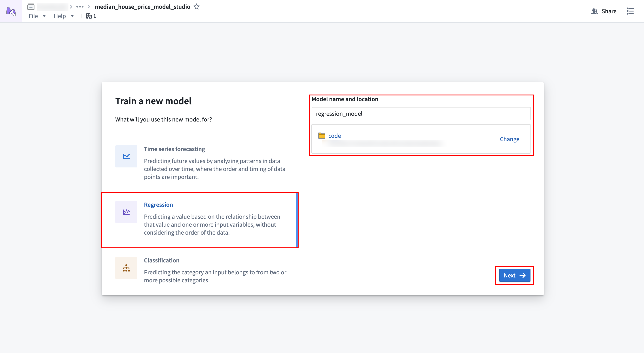This screenshot has height=353, width=644.
Task: Select the Time series forecasting option
Action: pos(200,163)
